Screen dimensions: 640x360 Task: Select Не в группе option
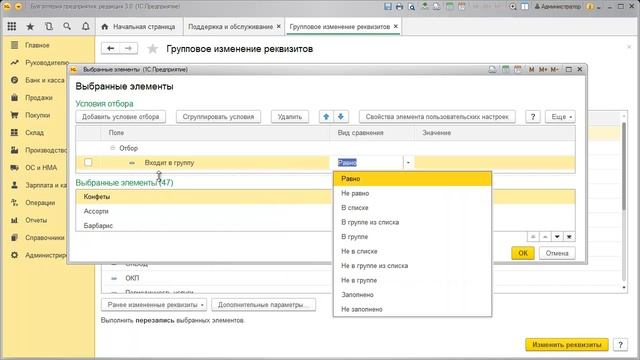[412, 280]
